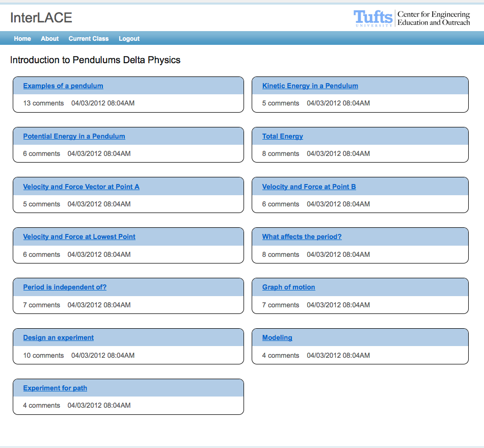The image size is (484, 448).
Task: Open 'Velocity and Force at Lowest Point'
Action: click(x=79, y=237)
